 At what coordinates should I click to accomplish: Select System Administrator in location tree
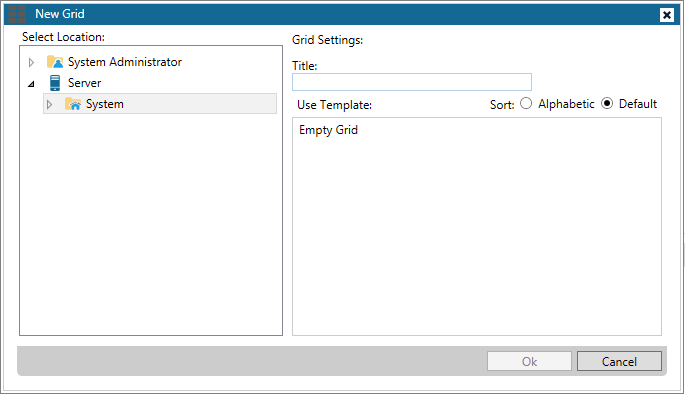click(x=125, y=62)
